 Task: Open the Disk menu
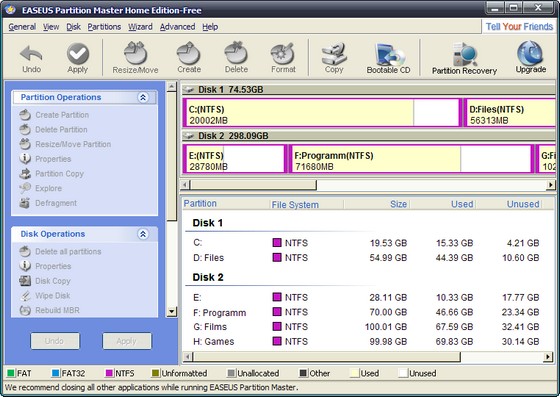(x=73, y=27)
